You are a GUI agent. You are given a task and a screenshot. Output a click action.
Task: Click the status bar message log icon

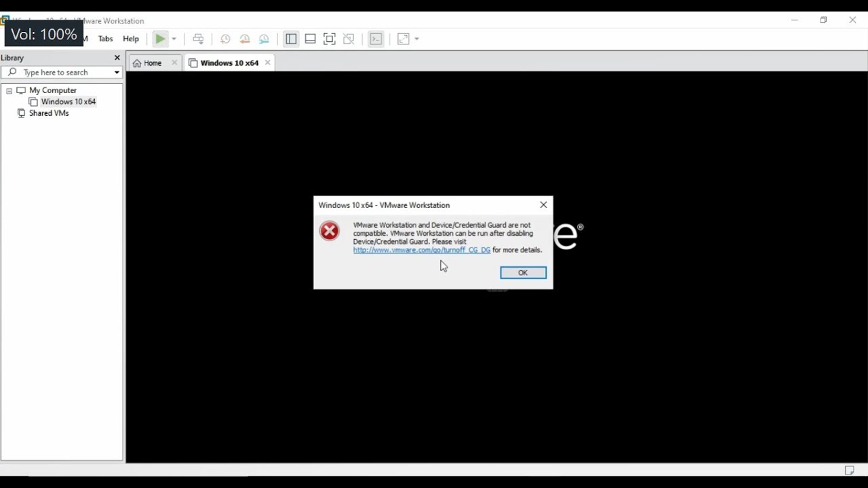[849, 470]
